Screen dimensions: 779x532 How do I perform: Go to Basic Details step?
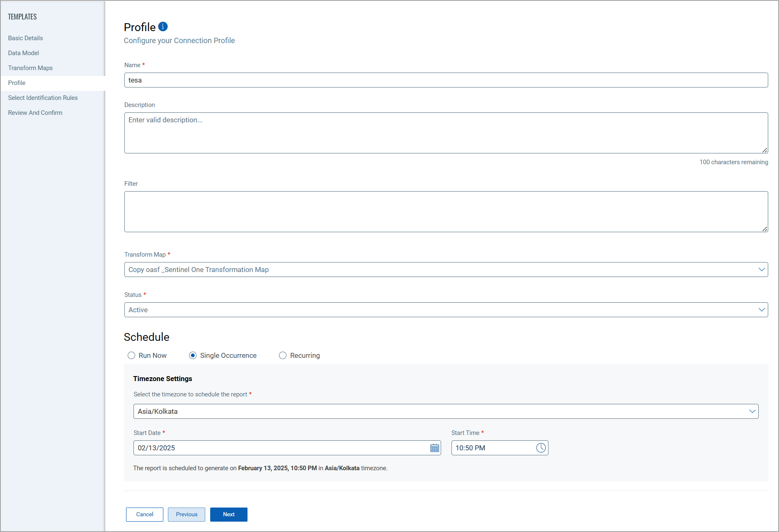(x=25, y=38)
